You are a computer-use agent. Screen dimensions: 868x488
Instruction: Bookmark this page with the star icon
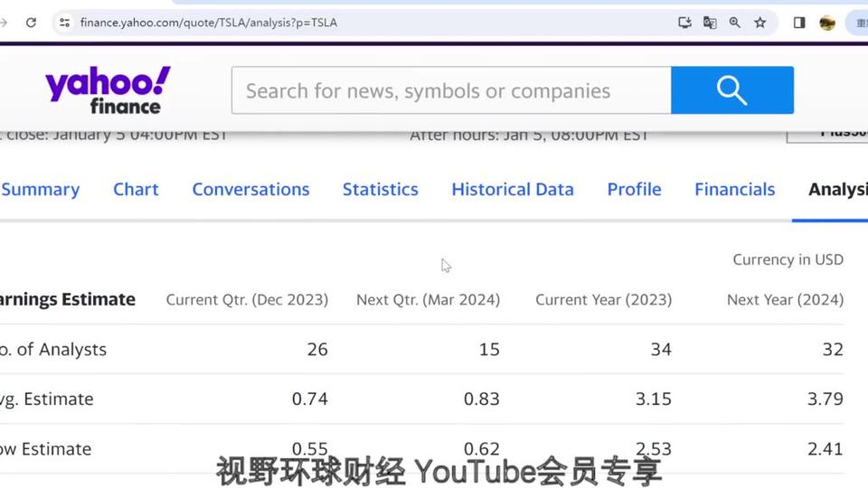pyautogui.click(x=760, y=23)
